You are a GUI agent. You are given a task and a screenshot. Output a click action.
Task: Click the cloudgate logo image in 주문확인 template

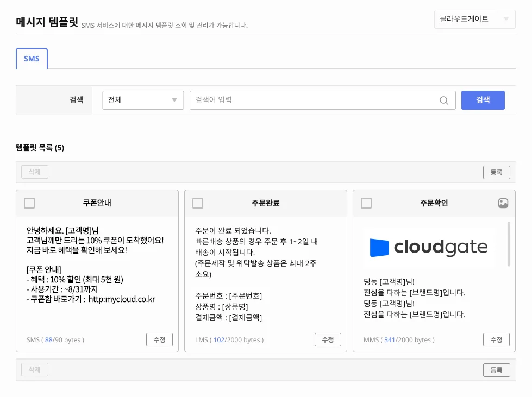tap(429, 246)
